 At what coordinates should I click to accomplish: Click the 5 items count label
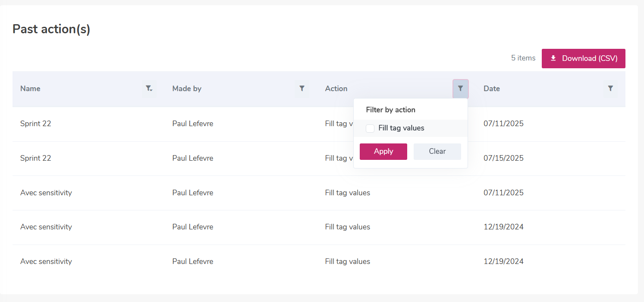pyautogui.click(x=523, y=58)
